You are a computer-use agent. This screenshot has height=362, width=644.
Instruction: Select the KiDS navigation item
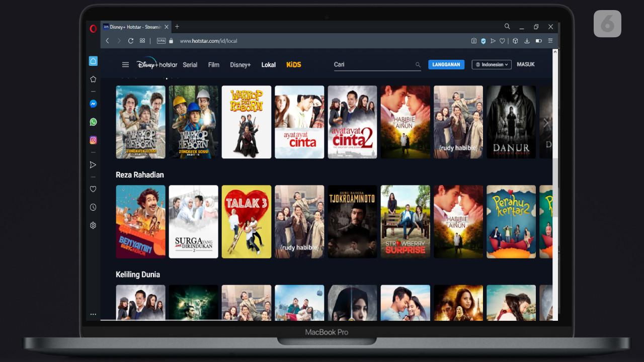[293, 65]
